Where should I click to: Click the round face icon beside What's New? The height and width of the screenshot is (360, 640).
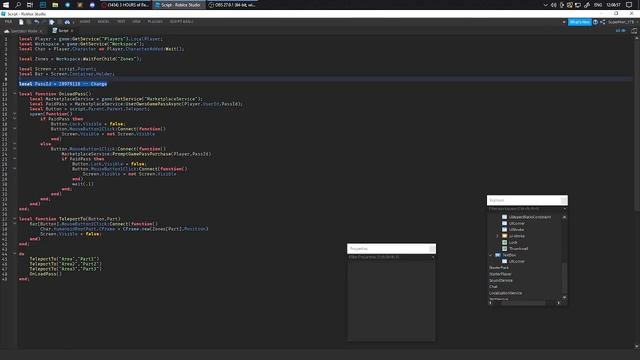coord(596,22)
